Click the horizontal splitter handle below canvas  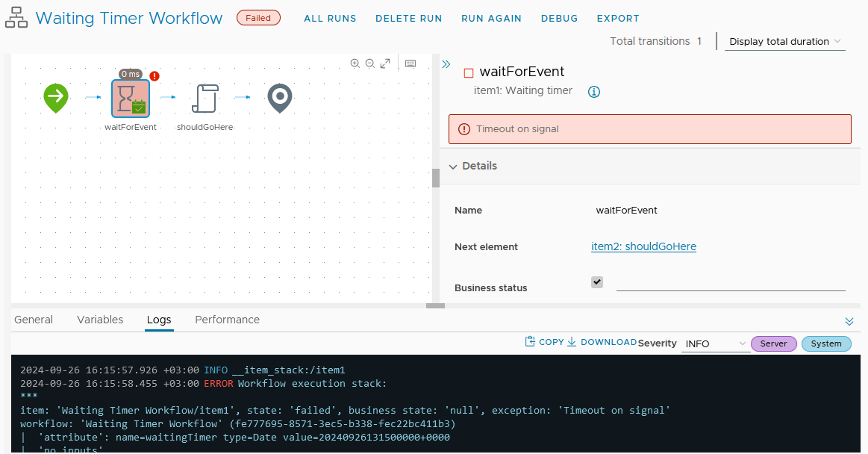click(435, 305)
